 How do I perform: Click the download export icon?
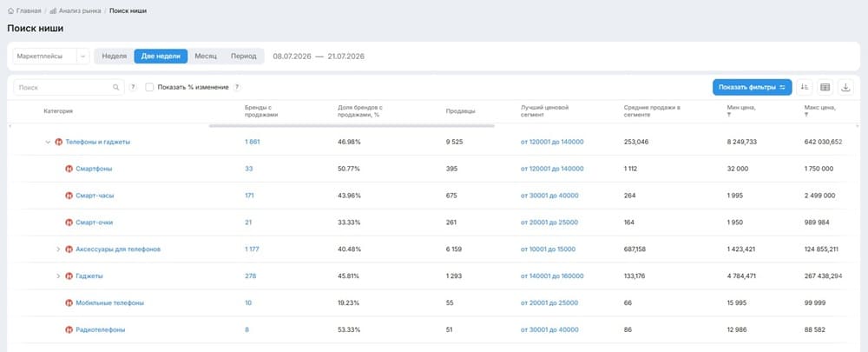[x=845, y=87]
